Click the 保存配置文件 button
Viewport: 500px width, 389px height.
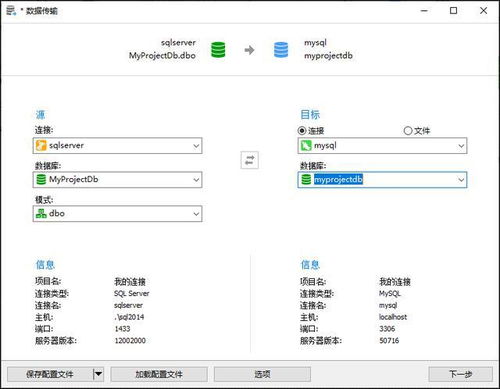pos(50,374)
